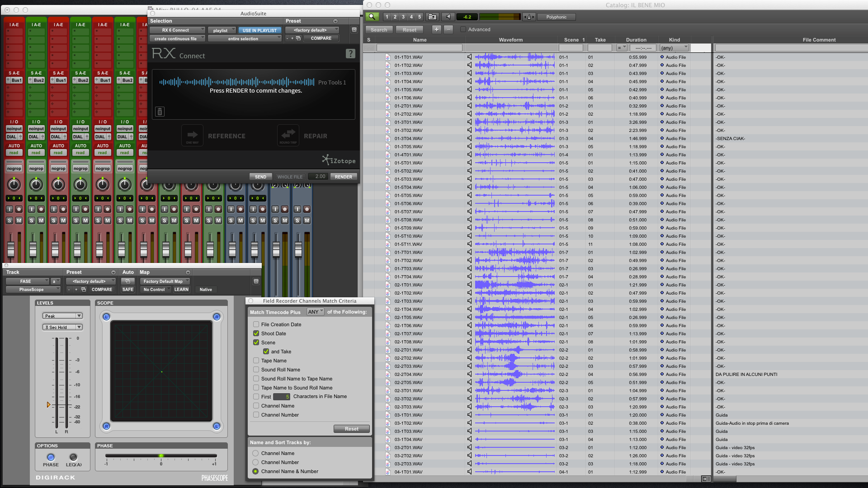Click the plus button beside Reset in Catalog
The image size is (868, 488).
coord(436,29)
